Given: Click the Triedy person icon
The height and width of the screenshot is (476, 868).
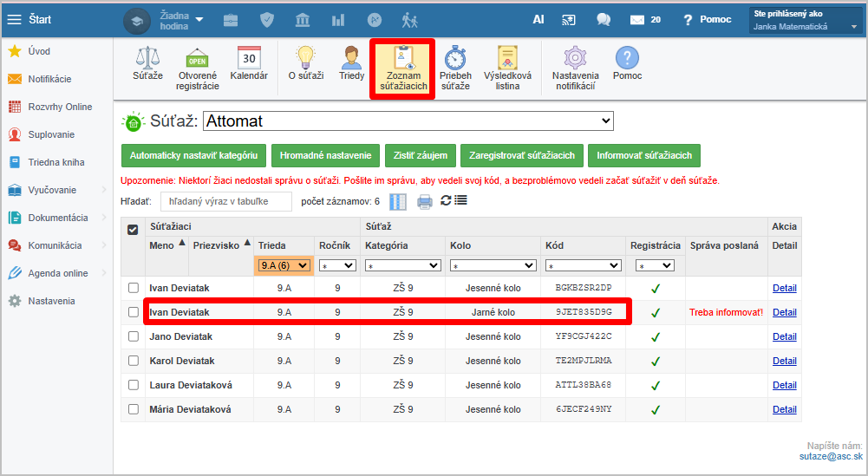Looking at the screenshot, I should click(x=351, y=59).
